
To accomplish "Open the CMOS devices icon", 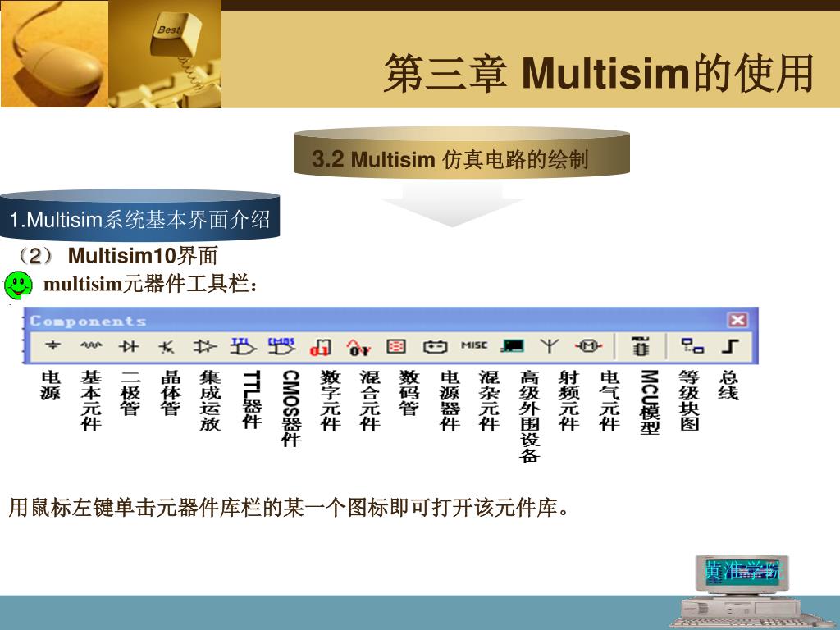I will pyautogui.click(x=282, y=347).
